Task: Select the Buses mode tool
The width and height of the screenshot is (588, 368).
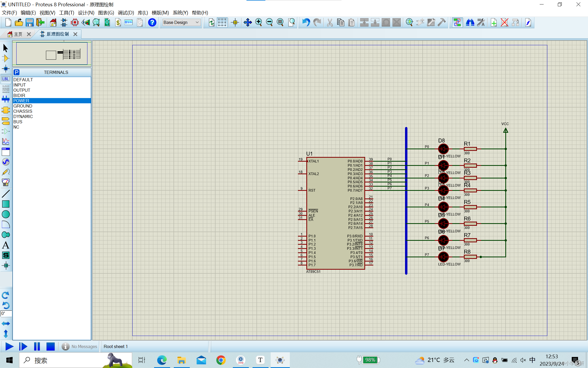Action: 6,99
